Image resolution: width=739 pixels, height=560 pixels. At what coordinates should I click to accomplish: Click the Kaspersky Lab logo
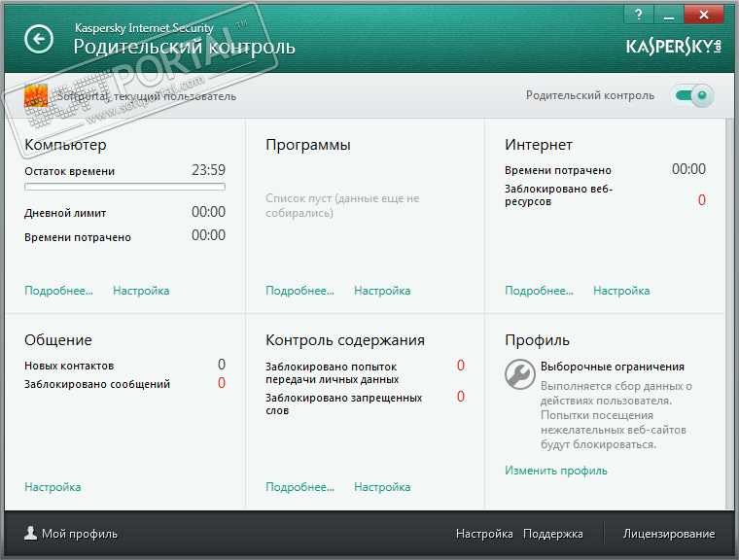point(674,47)
